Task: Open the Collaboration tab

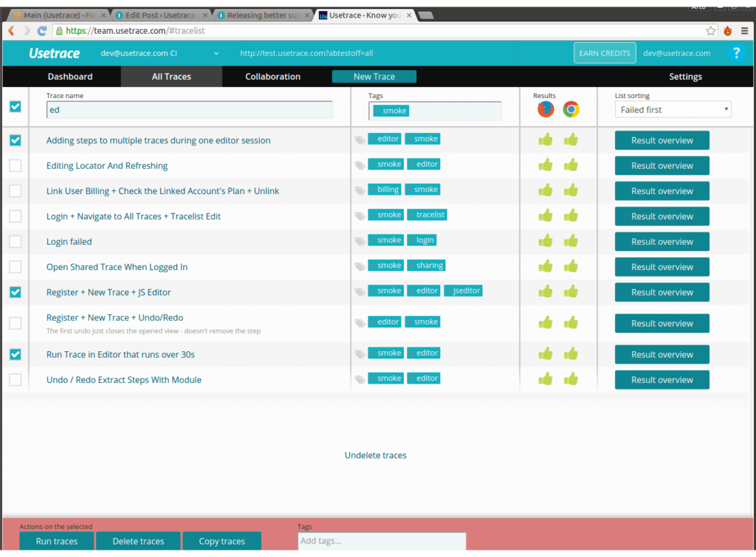Action: coord(272,77)
